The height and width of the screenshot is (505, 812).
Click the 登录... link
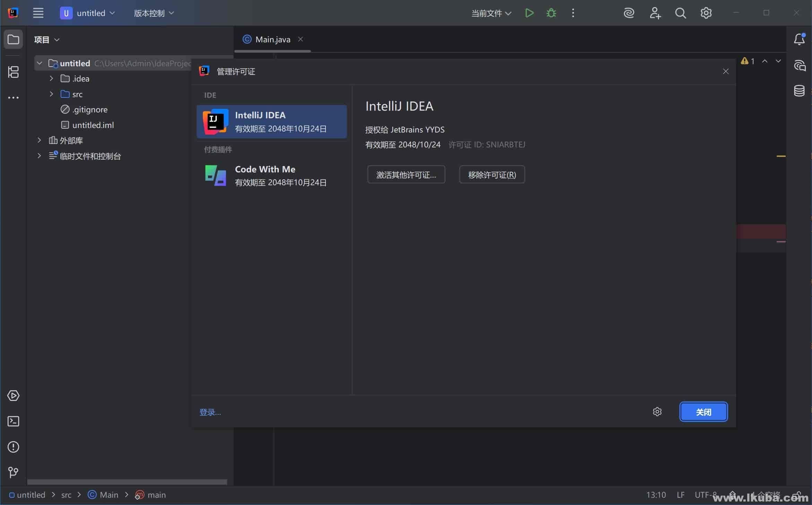210,412
